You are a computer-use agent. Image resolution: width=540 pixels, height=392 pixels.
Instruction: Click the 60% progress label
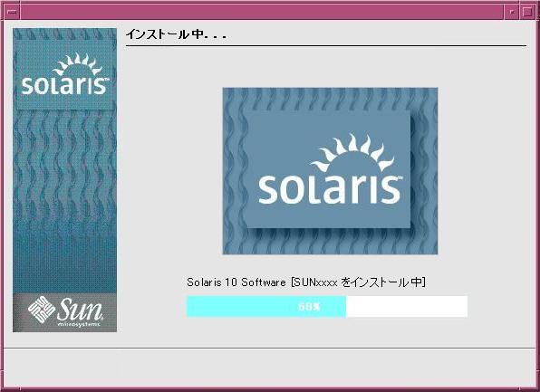click(310, 306)
